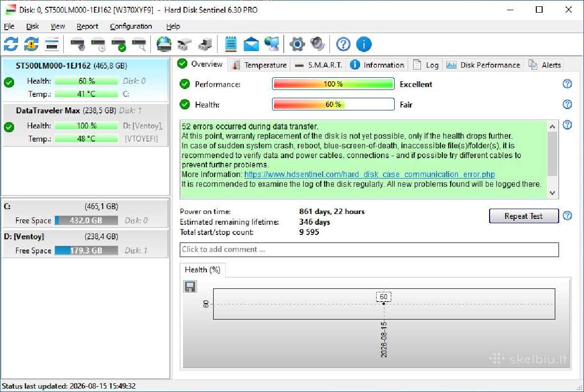Click the blue question mark help icon
The height and width of the screenshot is (392, 584).
343,44
